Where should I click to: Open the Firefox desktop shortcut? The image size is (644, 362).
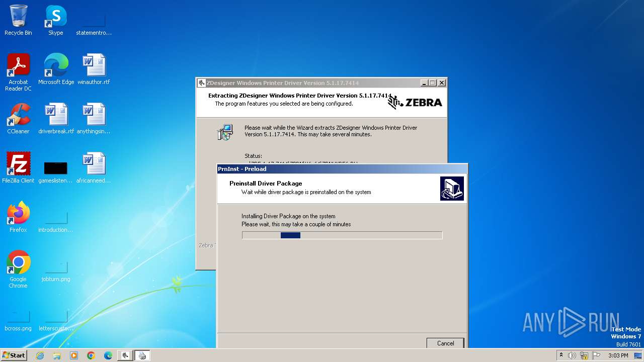tap(18, 217)
